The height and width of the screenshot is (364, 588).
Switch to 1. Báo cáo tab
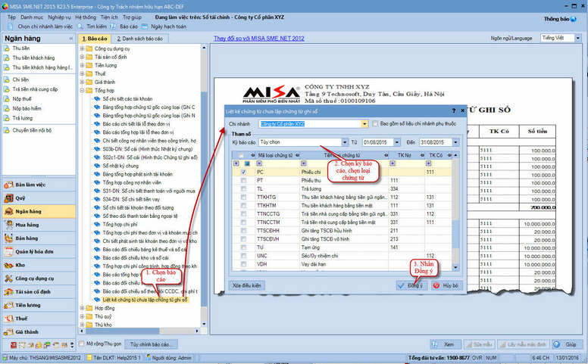point(95,39)
